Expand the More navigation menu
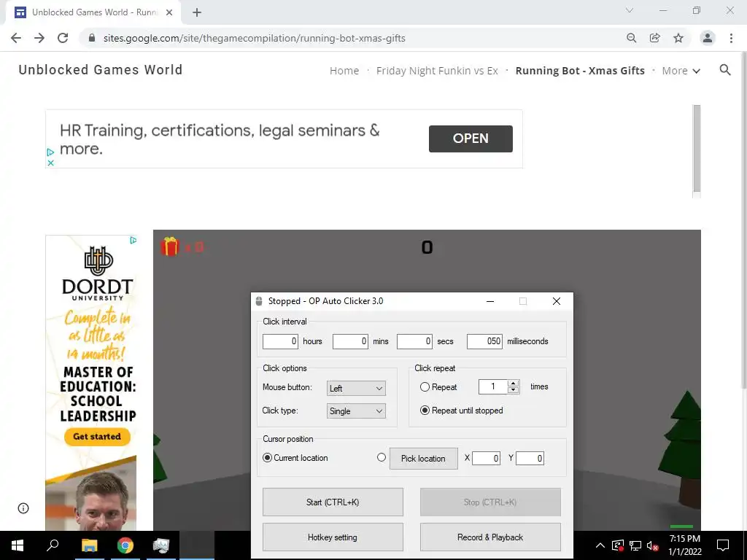This screenshot has height=560, width=747. [x=681, y=71]
